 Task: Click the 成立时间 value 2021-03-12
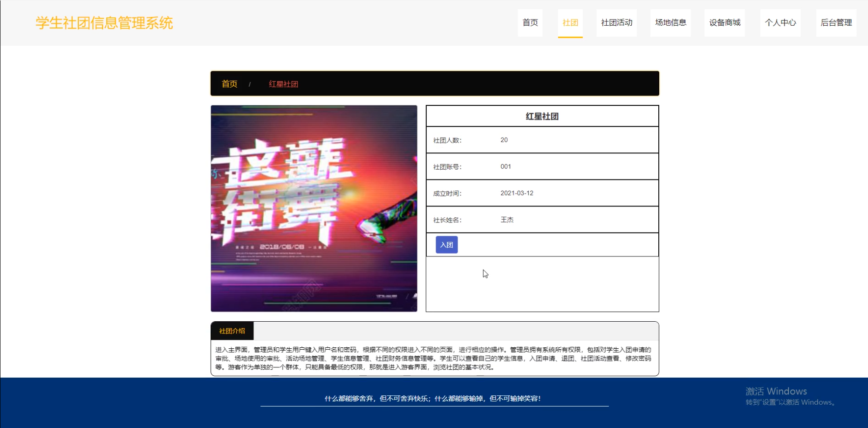[517, 193]
